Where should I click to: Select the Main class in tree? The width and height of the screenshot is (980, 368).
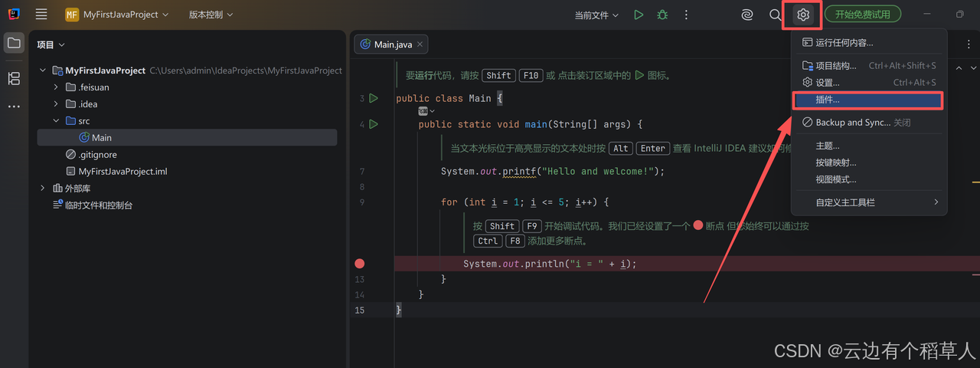pyautogui.click(x=187, y=137)
